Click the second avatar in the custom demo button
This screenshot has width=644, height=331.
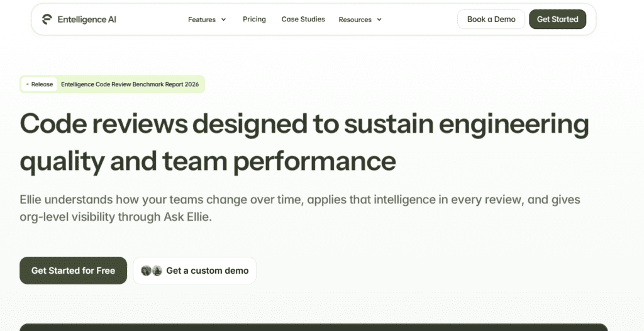(x=157, y=271)
